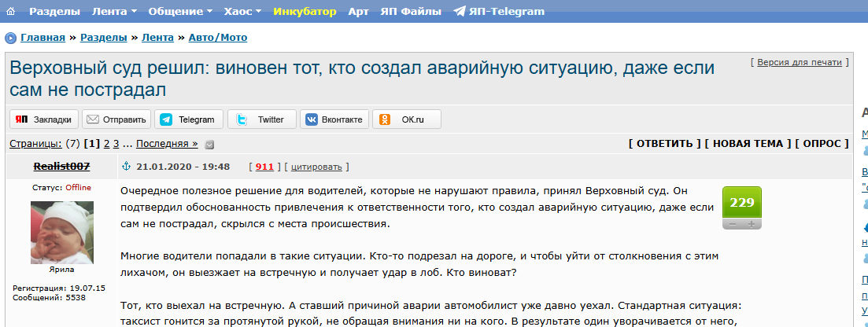This screenshot has height=327, width=868.
Task: Click ОПРОС button
Action: [822, 144]
